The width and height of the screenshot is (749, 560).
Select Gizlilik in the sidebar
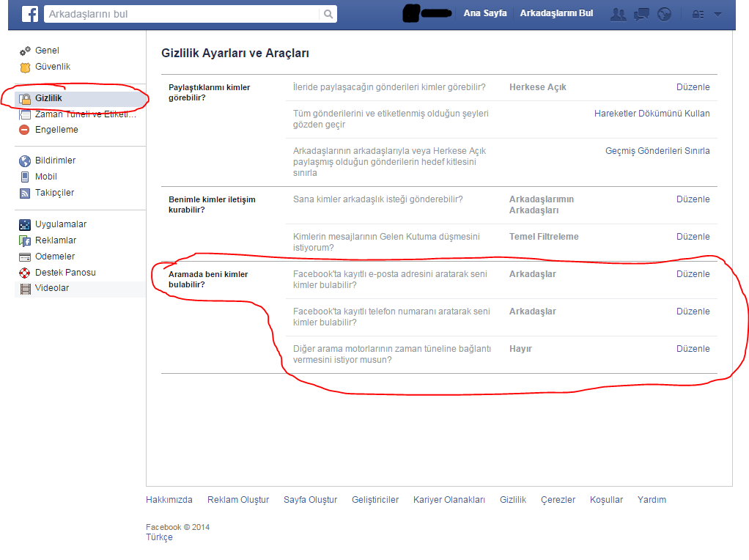[81, 98]
